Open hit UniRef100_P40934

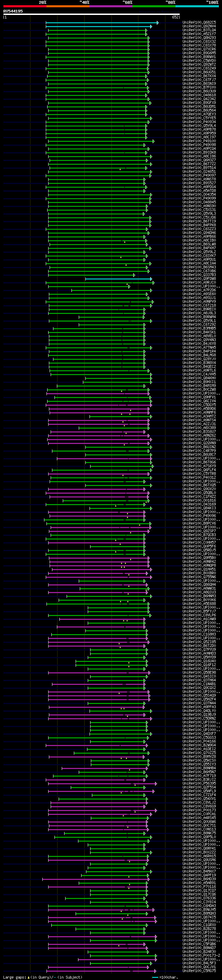(x=199, y=122)
